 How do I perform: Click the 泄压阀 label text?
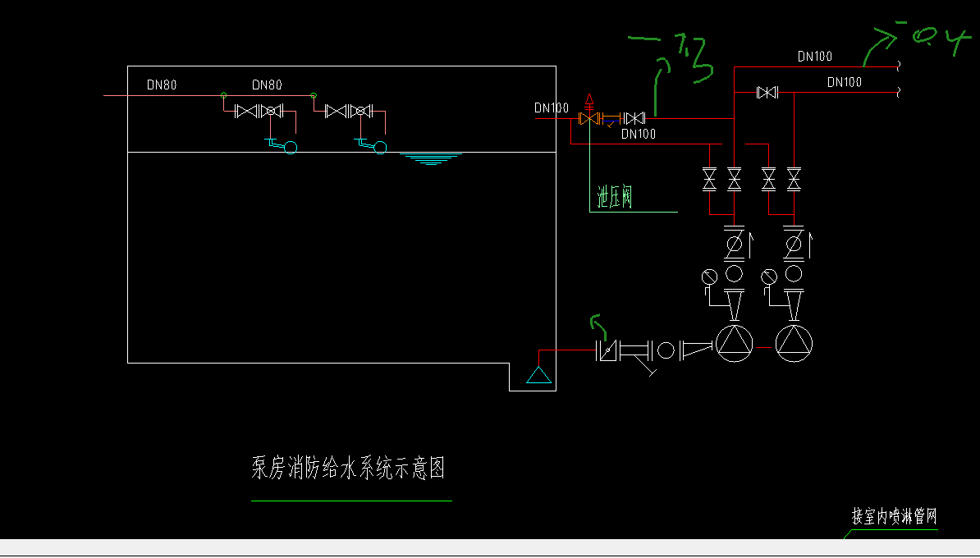(615, 197)
